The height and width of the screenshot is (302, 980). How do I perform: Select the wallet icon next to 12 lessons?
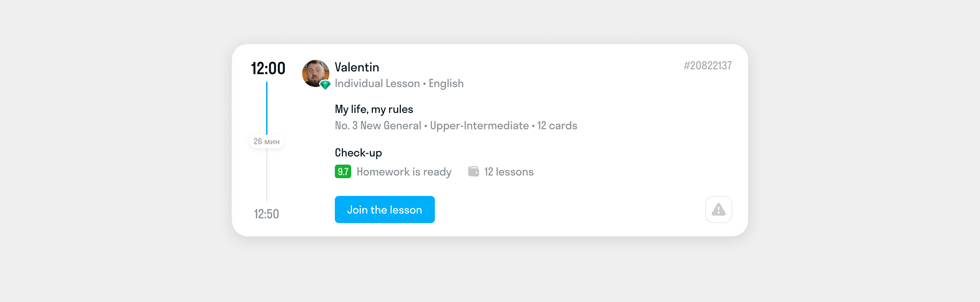(x=474, y=171)
